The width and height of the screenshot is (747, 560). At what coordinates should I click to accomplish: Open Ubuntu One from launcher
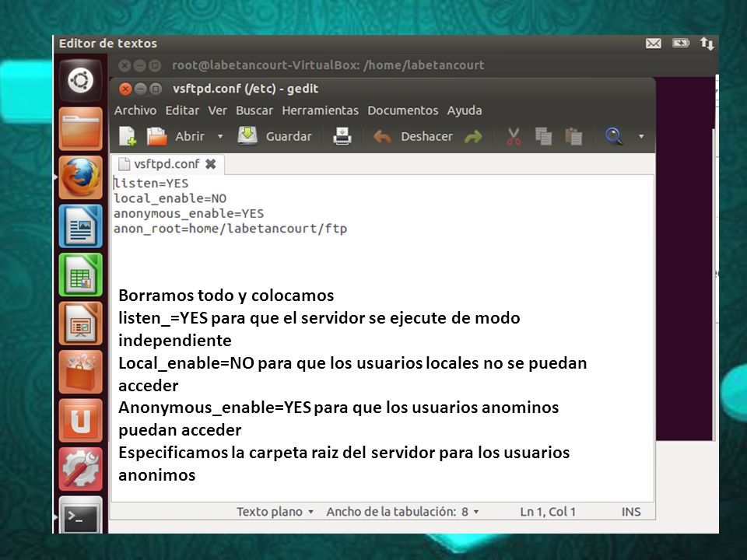coord(80,421)
